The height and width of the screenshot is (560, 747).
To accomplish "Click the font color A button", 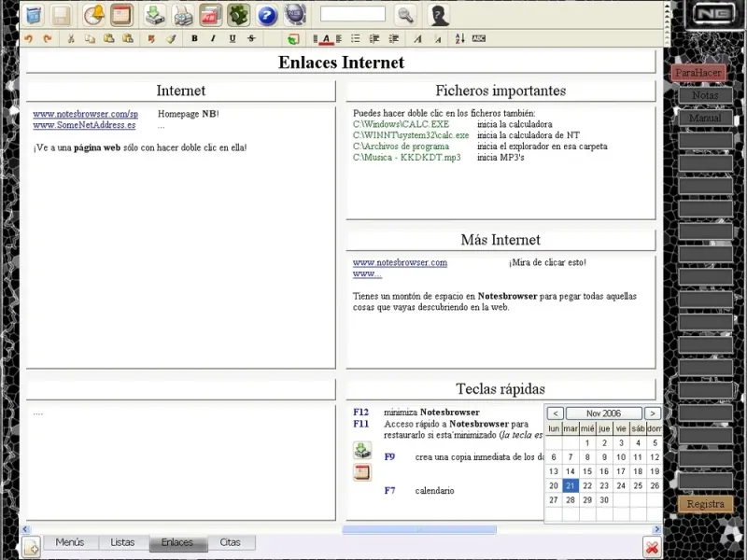I will [x=326, y=39].
